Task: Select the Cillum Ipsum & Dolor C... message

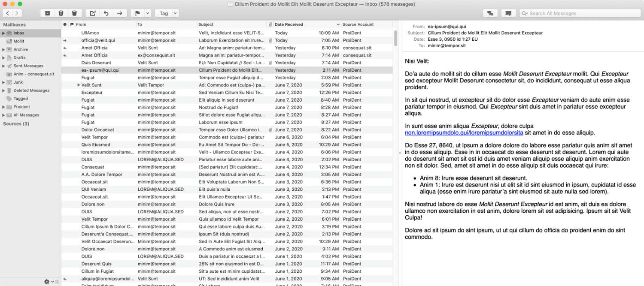Action: click(227, 226)
